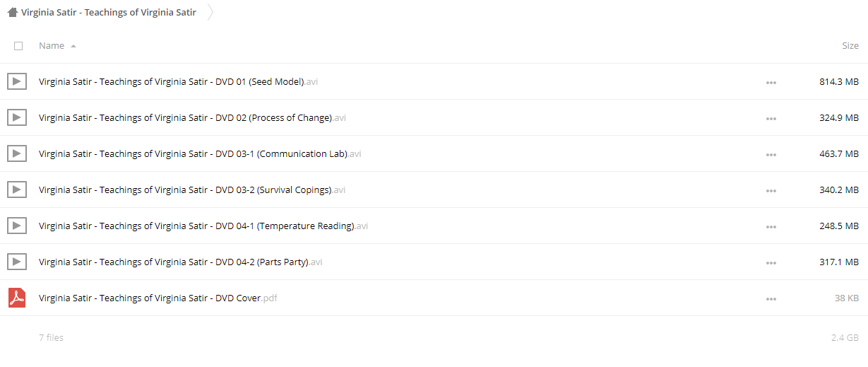Click the PDF icon for DVD Cover
Screen dimensions: 868x367
tap(17, 298)
